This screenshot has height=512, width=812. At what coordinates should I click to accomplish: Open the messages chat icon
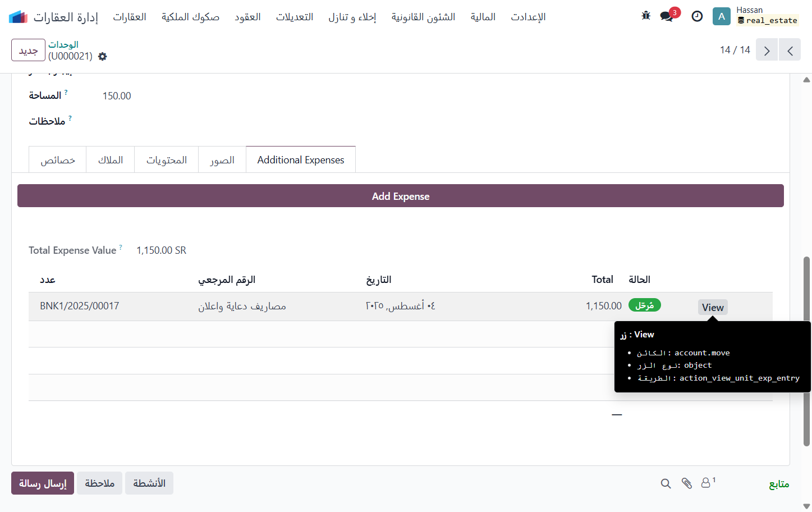[667, 16]
